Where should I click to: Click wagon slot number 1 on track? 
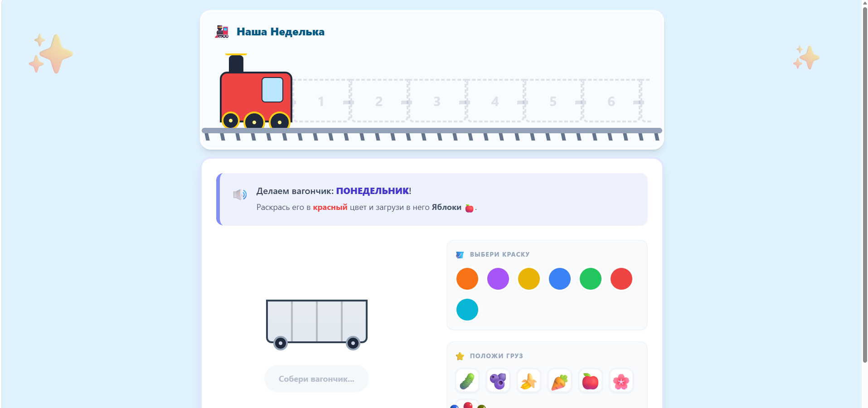[x=321, y=101]
